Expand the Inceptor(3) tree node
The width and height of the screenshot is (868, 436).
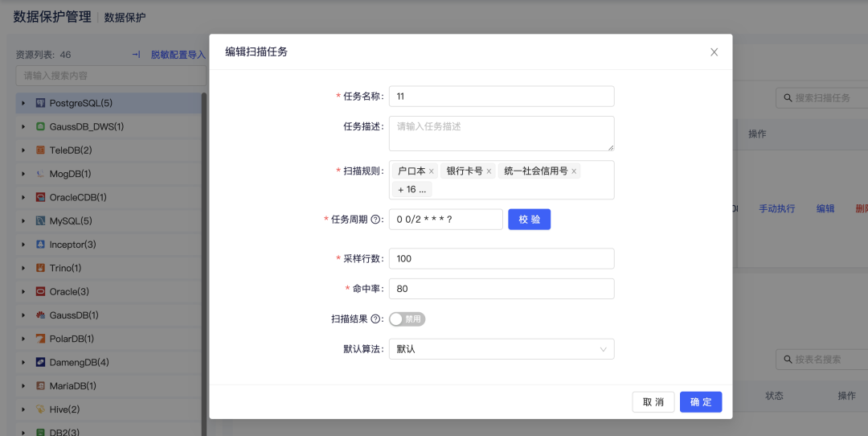point(23,245)
